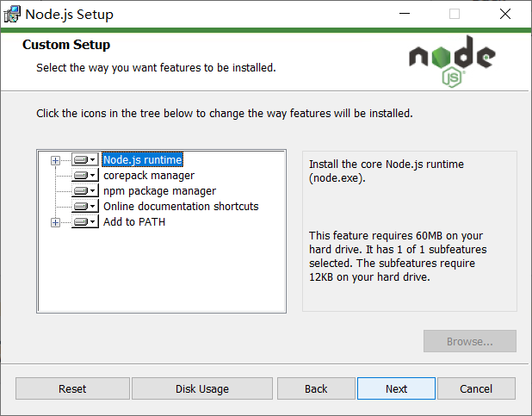Click the "Custom Setup" heading

(x=66, y=45)
